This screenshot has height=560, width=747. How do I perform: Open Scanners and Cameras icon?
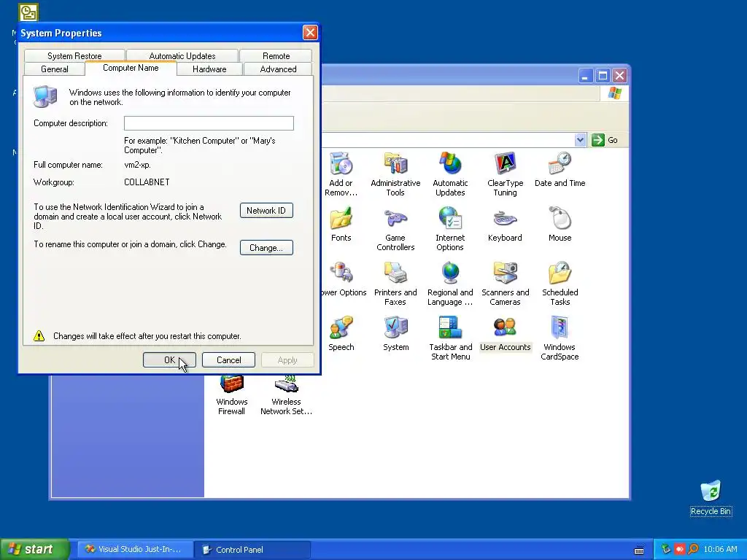coord(505,284)
